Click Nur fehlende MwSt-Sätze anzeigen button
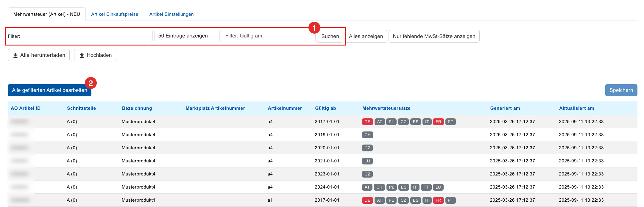Image resolution: width=644 pixels, height=207 pixels. point(434,36)
